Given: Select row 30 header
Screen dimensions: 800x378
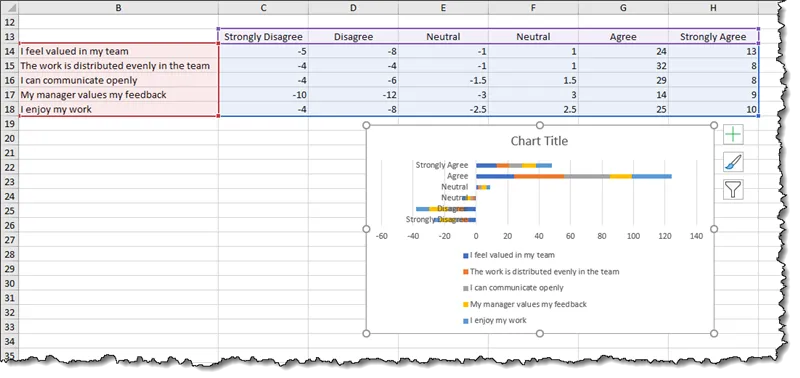Looking at the screenshot, I should [10, 284].
